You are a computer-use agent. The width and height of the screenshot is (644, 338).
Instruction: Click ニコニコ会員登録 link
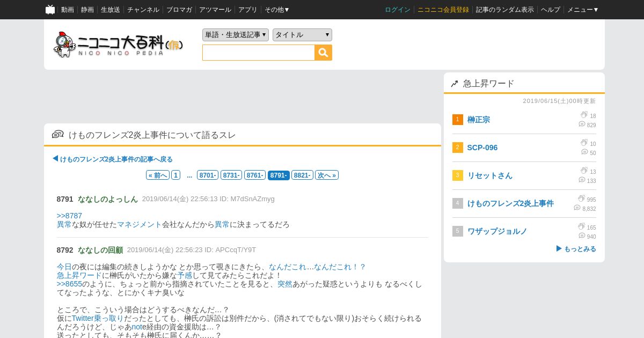point(443,10)
